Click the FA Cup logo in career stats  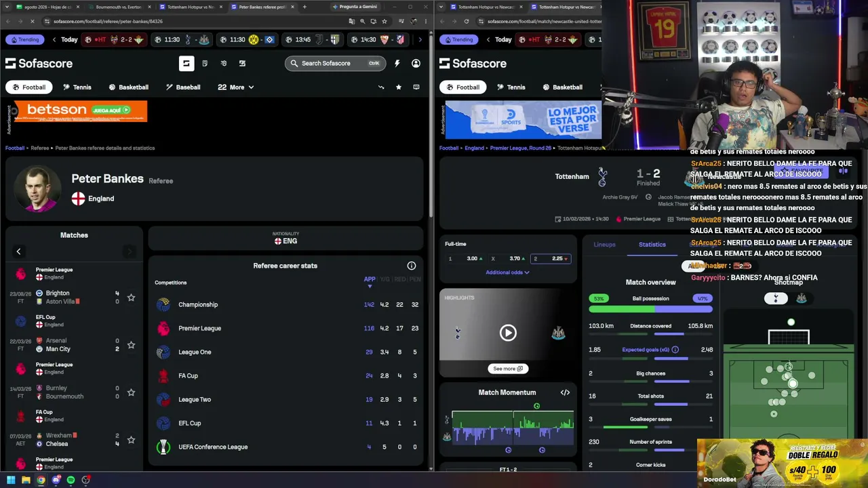click(163, 375)
